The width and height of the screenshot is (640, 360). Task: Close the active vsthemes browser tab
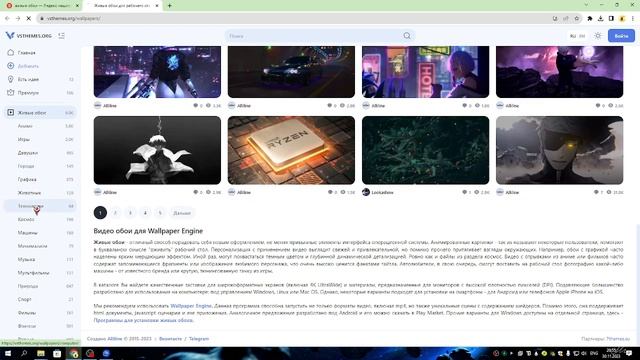(157, 6)
